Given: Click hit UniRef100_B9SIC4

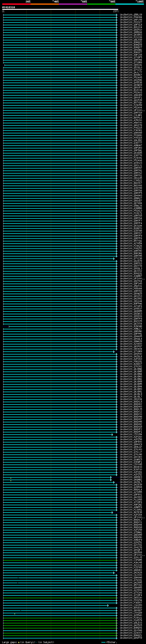Looking at the screenshot, I should [x=131, y=27].
